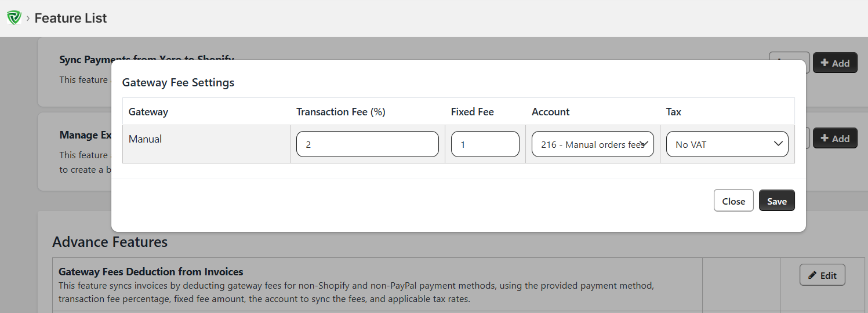Click the Transaction Fee (%) column header
This screenshot has width=868, height=313.
[341, 112]
